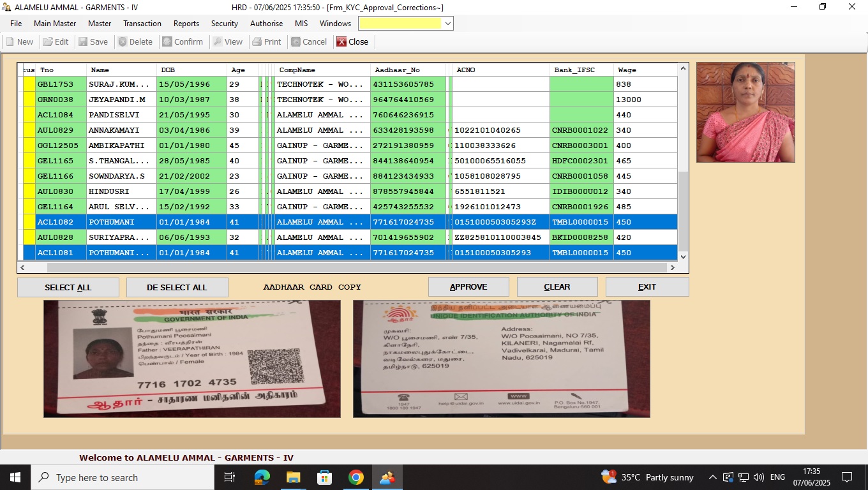
Task: Click the APPROVE button
Action: tap(468, 287)
